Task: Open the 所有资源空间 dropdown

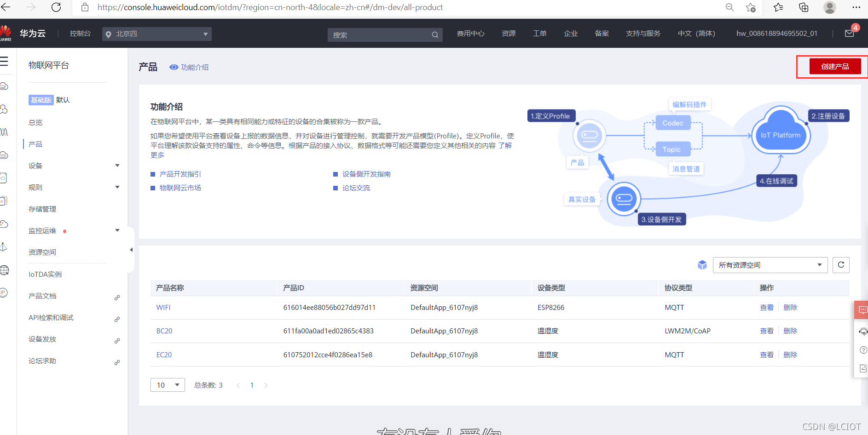Action: click(770, 265)
